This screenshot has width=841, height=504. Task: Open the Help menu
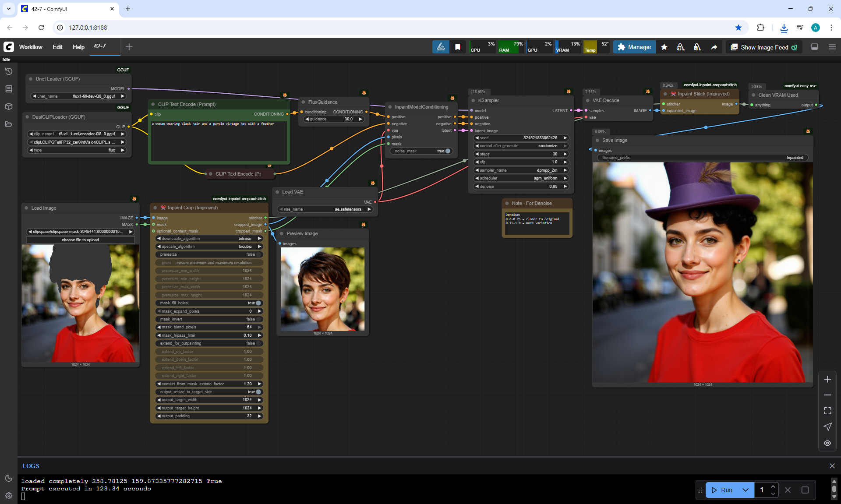tap(78, 47)
